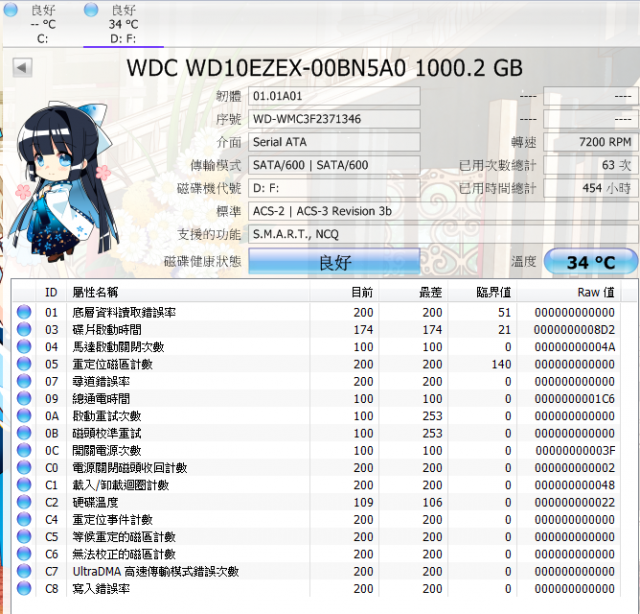This screenshot has height=614, width=640.
Task: Click the chibi shrine maiden character image
Action: [x=64, y=182]
